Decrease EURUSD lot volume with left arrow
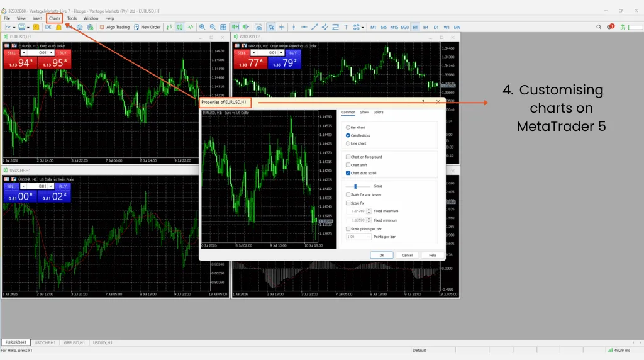This screenshot has width=644, height=360. (x=23, y=53)
